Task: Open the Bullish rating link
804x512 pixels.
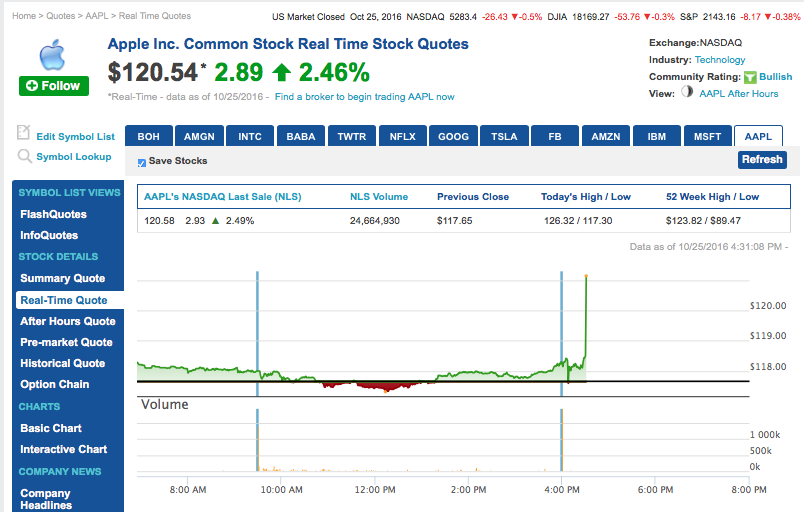Action: tap(775, 76)
